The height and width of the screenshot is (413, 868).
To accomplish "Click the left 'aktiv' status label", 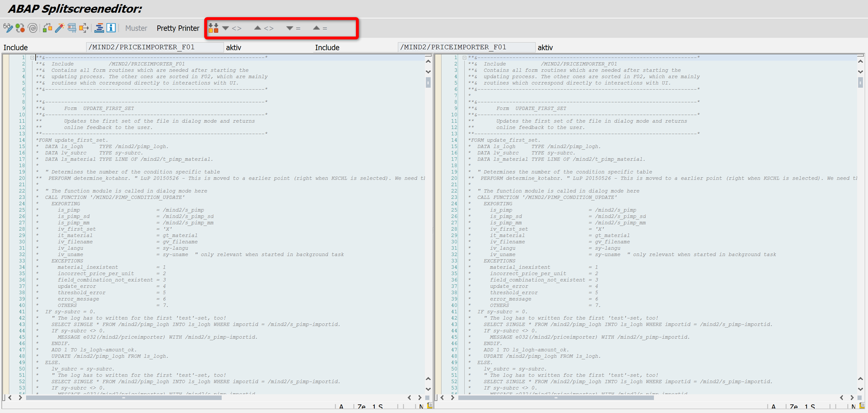I will pyautogui.click(x=233, y=48).
